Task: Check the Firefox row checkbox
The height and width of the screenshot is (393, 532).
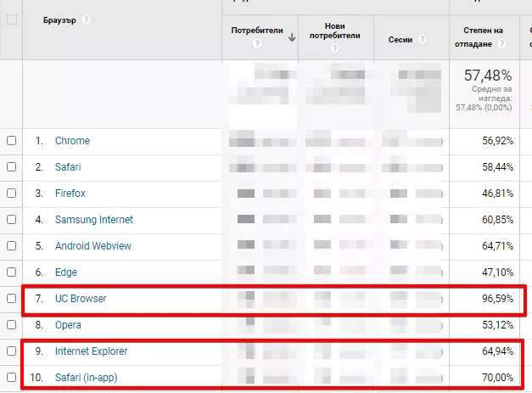Action: pyautogui.click(x=12, y=194)
